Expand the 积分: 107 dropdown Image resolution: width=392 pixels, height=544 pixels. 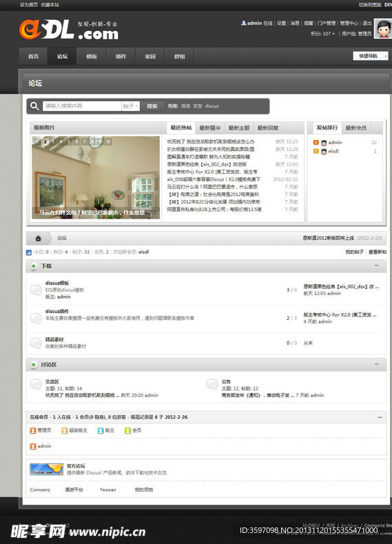coord(322,34)
